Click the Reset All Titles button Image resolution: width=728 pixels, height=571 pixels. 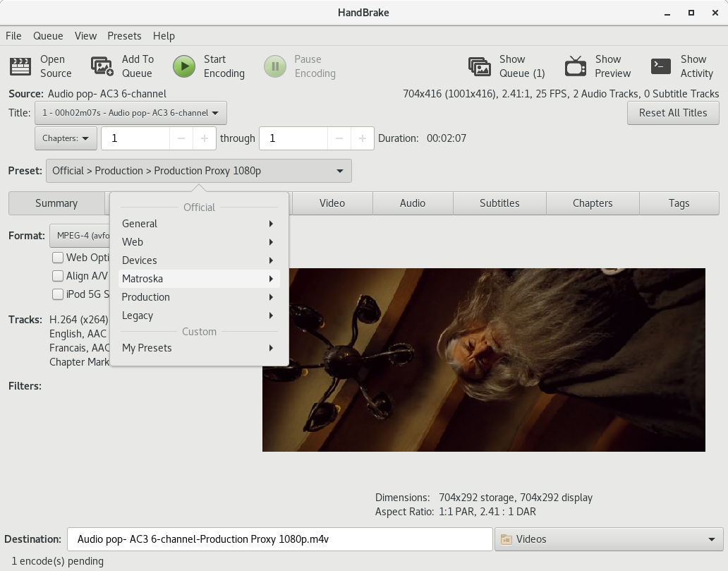pos(673,113)
